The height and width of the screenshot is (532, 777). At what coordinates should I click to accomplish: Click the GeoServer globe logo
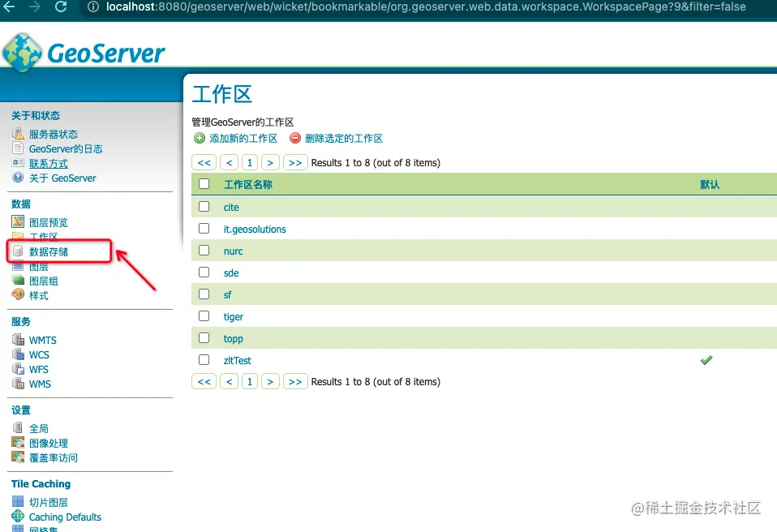[x=22, y=53]
